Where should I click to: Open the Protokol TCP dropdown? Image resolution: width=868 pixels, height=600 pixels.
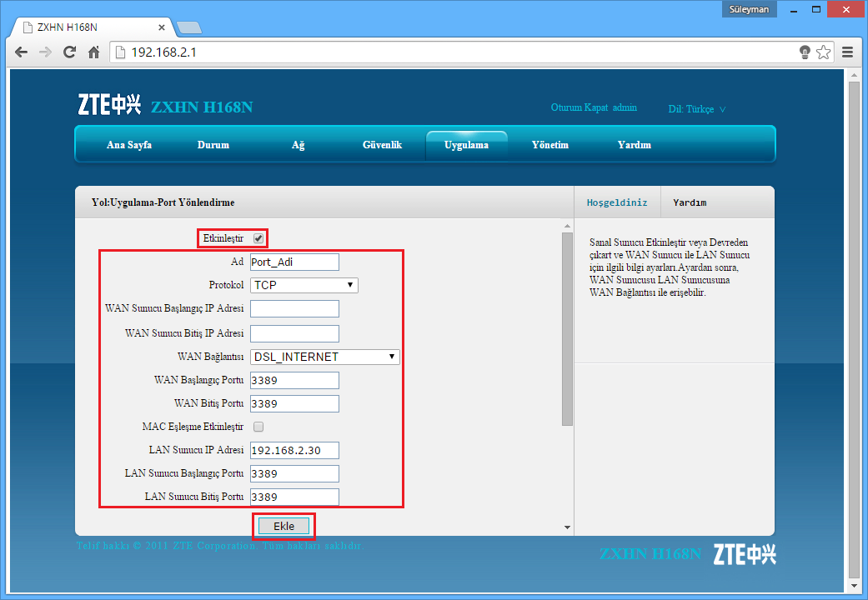[x=304, y=285]
